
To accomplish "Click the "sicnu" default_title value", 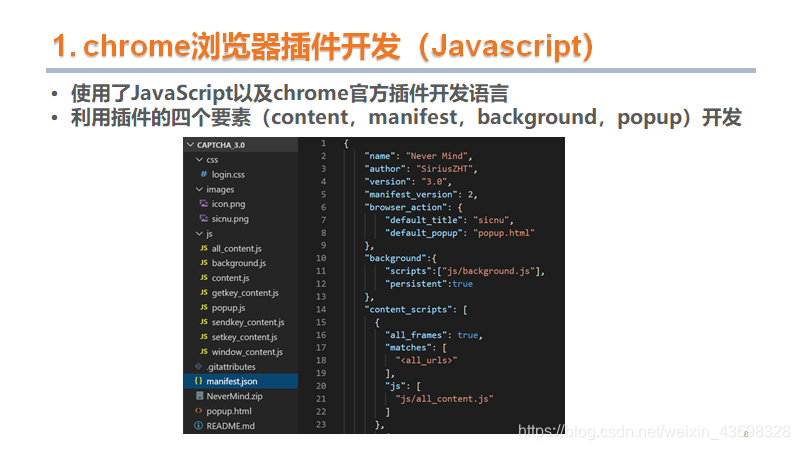I will point(491,220).
